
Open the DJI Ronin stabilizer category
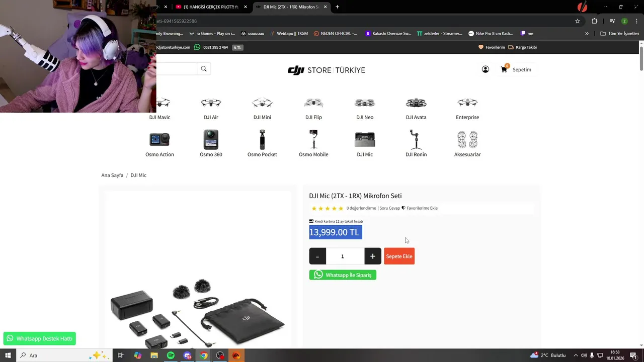416,144
